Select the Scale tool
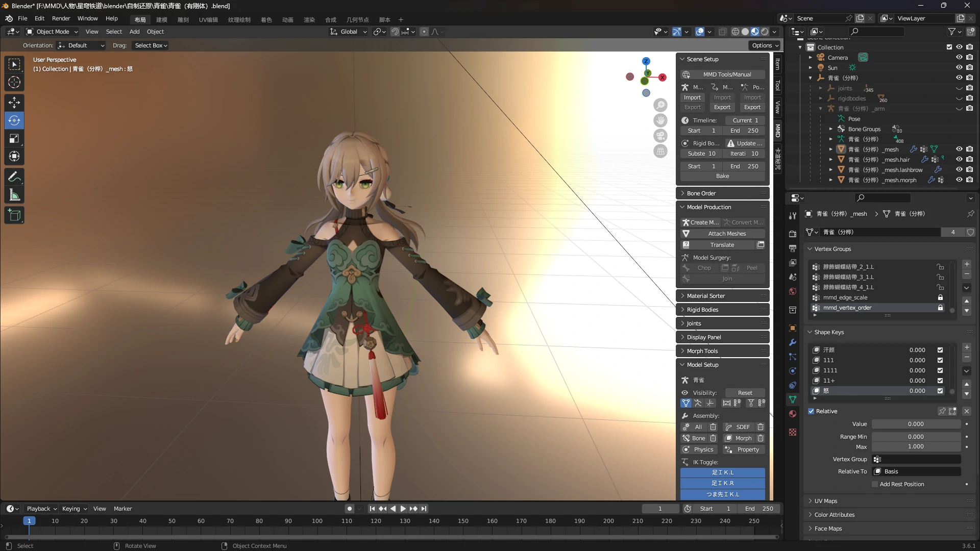The height and width of the screenshot is (551, 980). click(14, 138)
